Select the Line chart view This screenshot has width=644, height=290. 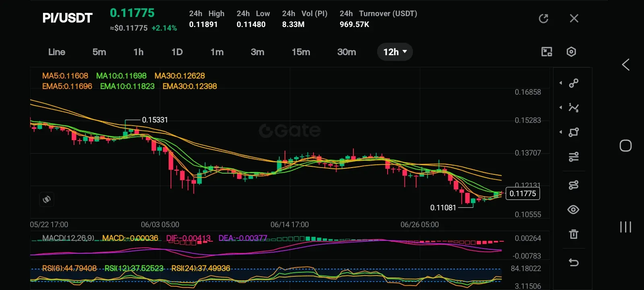pos(57,52)
